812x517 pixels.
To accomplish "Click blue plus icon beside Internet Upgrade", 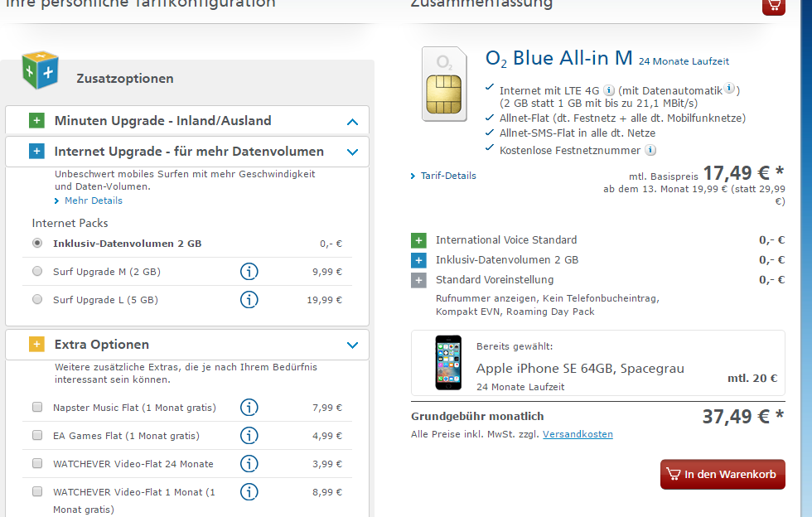I will click(36, 152).
